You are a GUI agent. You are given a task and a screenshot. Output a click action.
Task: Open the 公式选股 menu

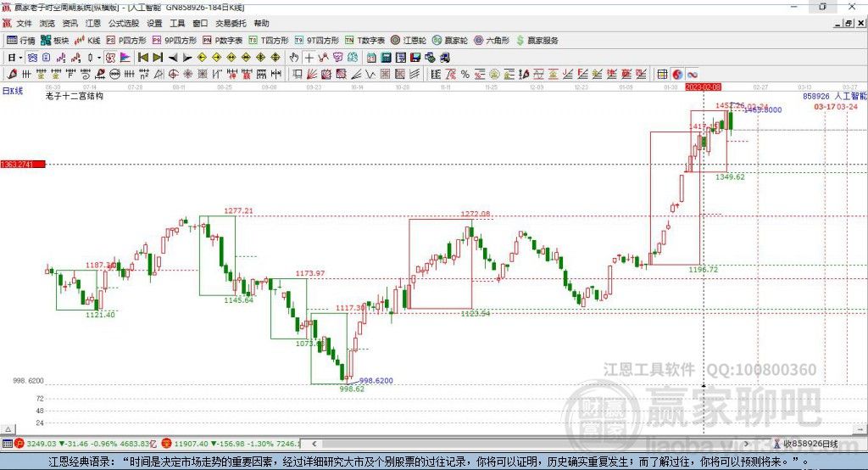click(123, 24)
